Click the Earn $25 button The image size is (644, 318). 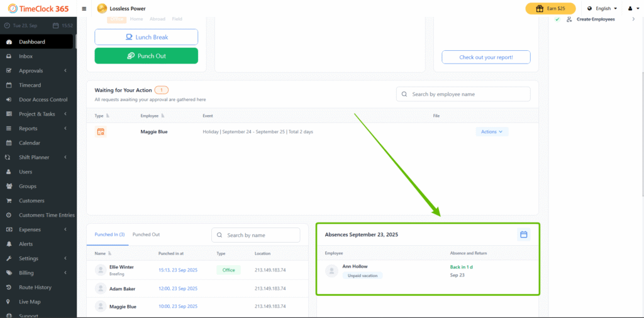pyautogui.click(x=550, y=9)
